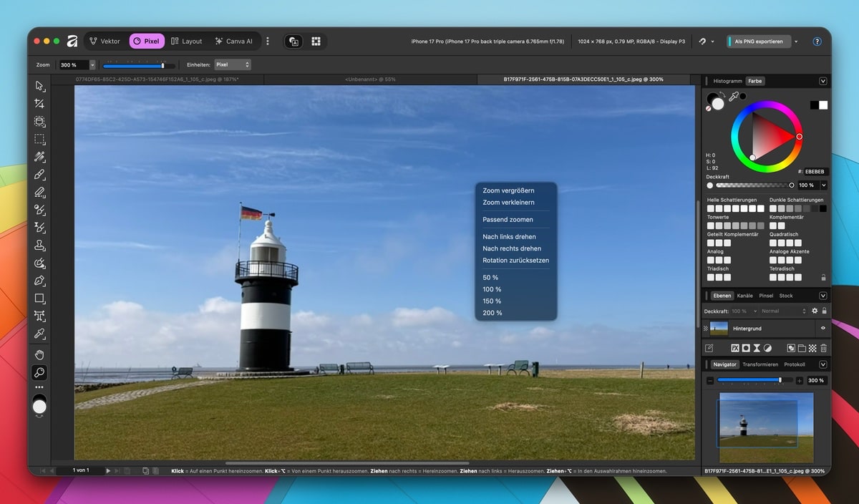The width and height of the screenshot is (859, 504).
Task: Open layer settings gear icon
Action: click(815, 311)
